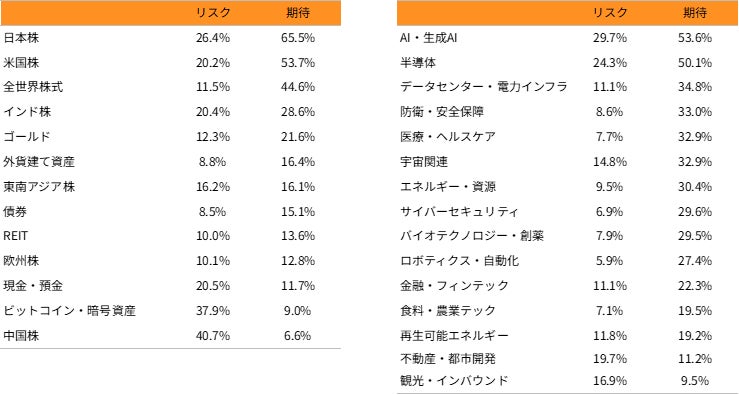The height and width of the screenshot is (395, 739).
Task: Click the 中国株 risk value 40.7%
Action: pyautogui.click(x=213, y=336)
